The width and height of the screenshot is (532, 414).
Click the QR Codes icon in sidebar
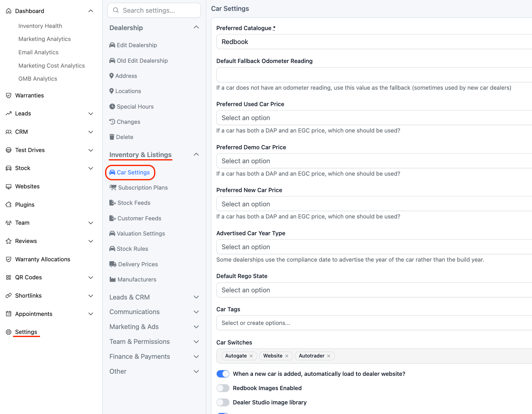coord(9,277)
